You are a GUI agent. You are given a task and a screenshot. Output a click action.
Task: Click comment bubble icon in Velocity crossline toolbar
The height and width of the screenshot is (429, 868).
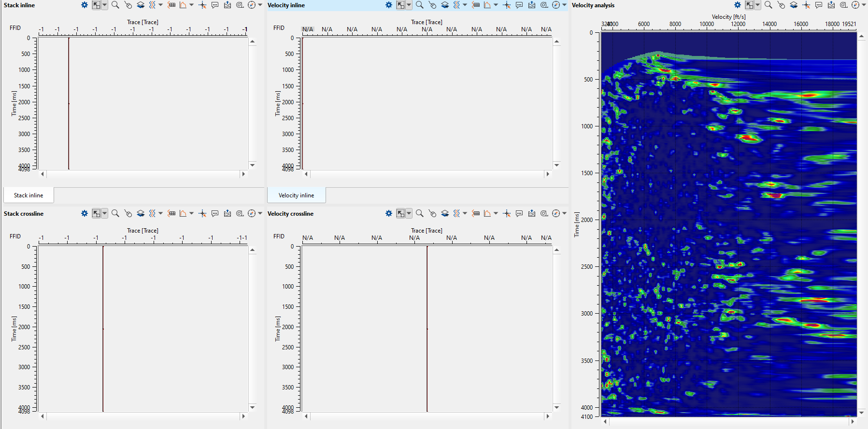point(519,214)
